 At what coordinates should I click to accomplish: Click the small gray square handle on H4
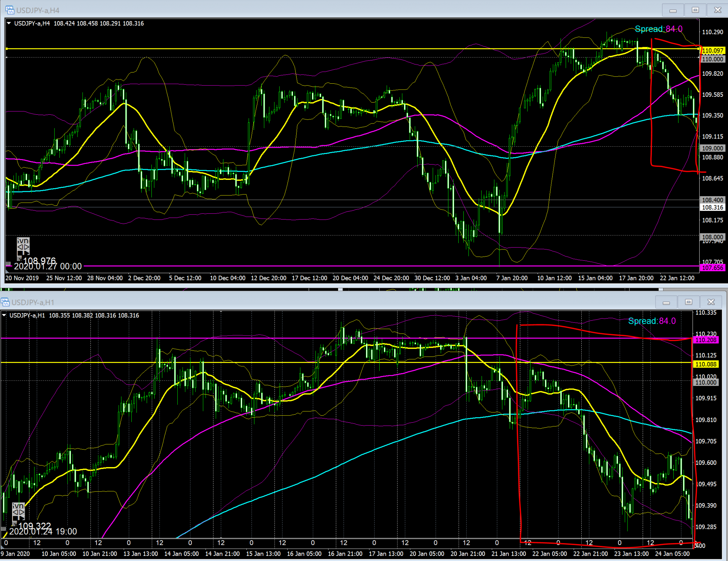[8, 264]
